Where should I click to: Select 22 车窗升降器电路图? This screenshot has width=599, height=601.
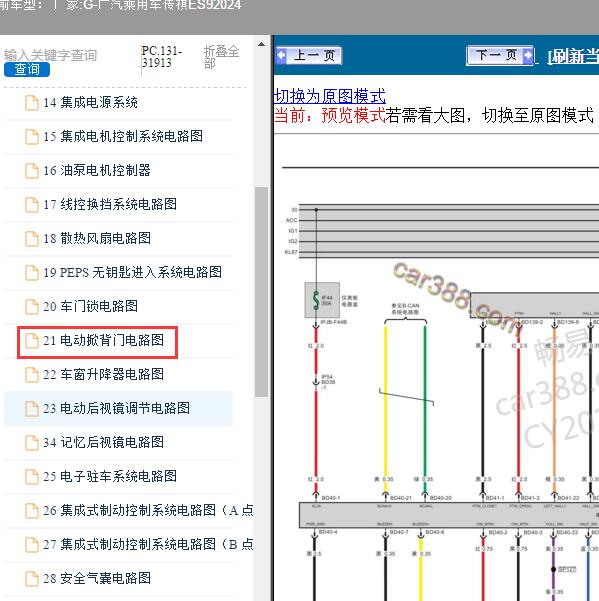tap(103, 374)
